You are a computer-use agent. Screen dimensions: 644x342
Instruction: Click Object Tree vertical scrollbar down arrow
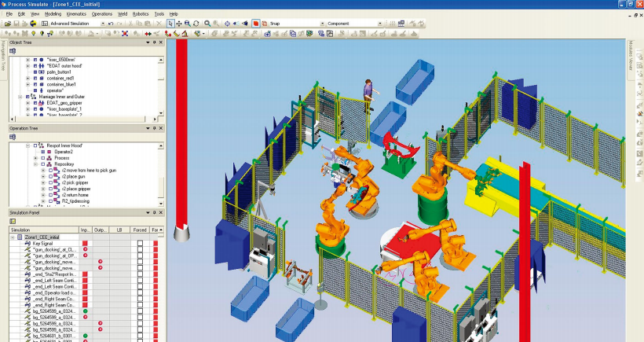(x=160, y=112)
